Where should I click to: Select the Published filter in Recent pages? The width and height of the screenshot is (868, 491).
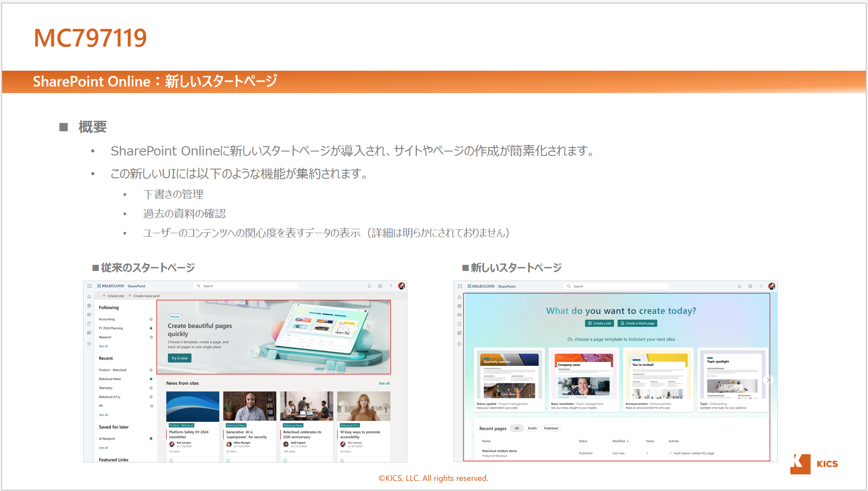551,428
